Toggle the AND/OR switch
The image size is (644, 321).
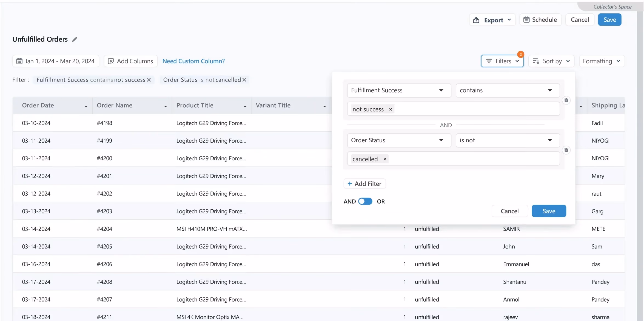click(365, 201)
